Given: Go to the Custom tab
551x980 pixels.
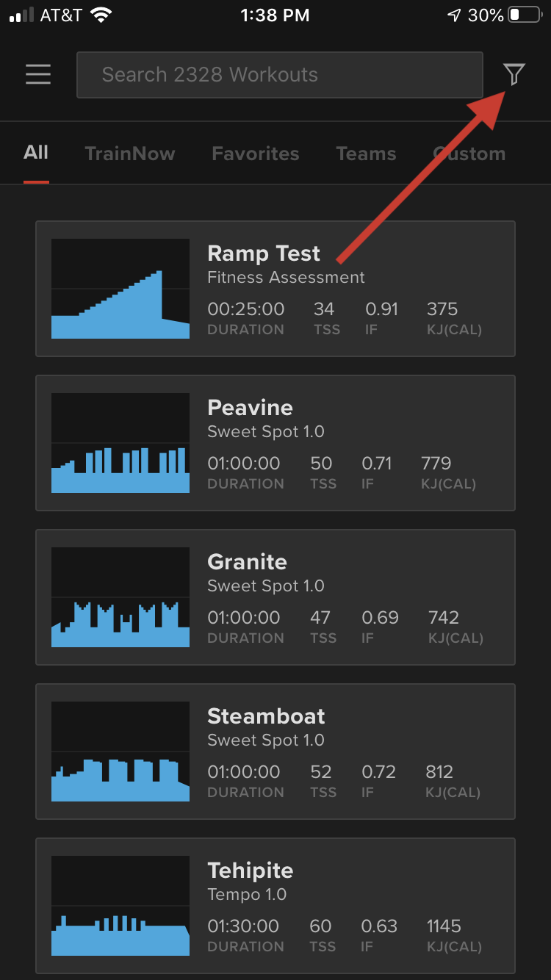Looking at the screenshot, I should (x=469, y=154).
